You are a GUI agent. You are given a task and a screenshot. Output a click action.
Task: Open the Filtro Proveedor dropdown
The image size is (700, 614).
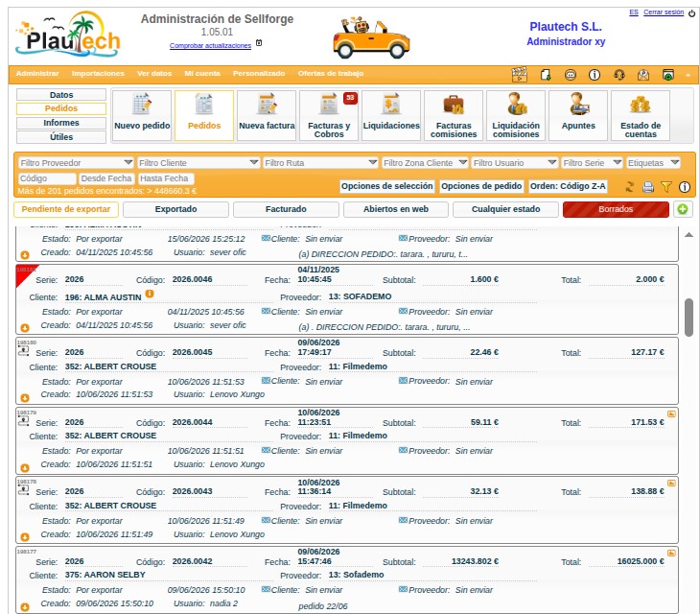coord(76,163)
